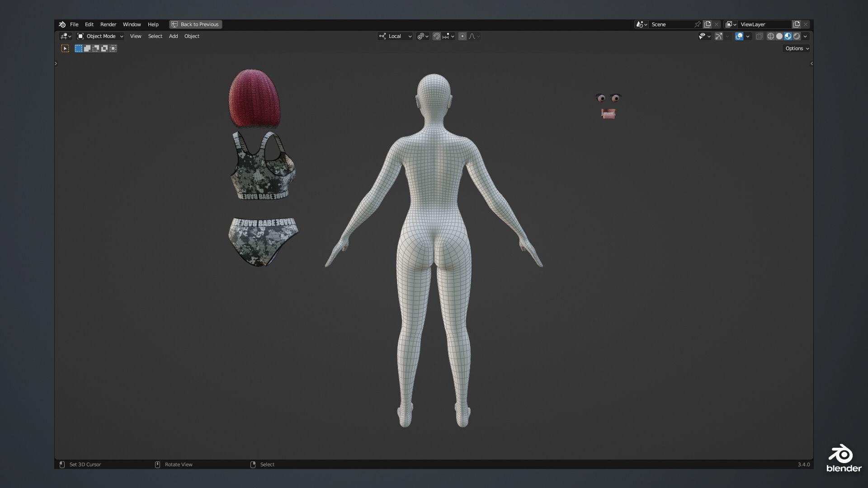Pin the Scene to workspace
Viewport: 868px width, 488px height.
coord(698,24)
